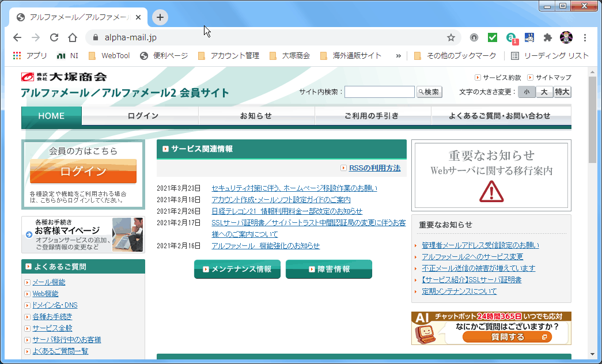602x364 pixels.
Task: Open the 便利ページ bookmark
Action: 164,56
